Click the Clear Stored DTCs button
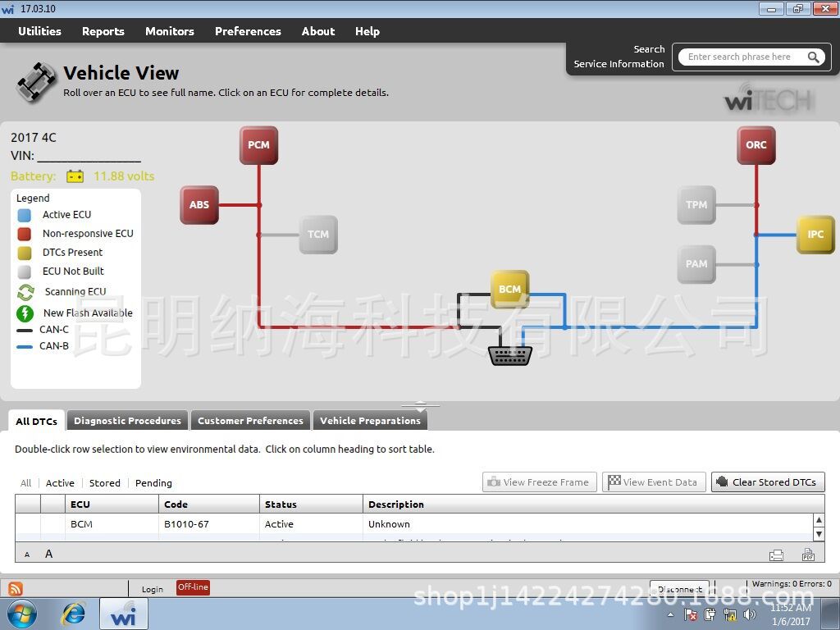The width and height of the screenshot is (840, 630). pyautogui.click(x=768, y=482)
